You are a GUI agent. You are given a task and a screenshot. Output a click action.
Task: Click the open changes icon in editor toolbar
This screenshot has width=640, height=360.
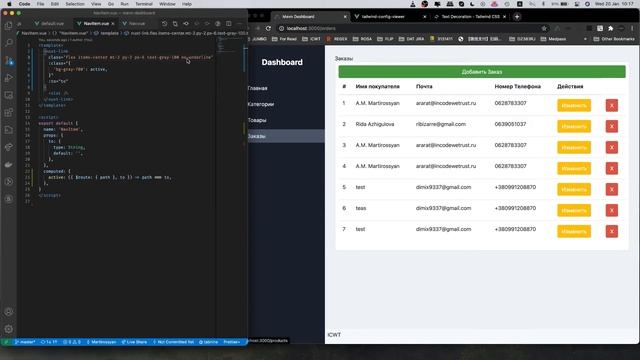click(x=175, y=24)
